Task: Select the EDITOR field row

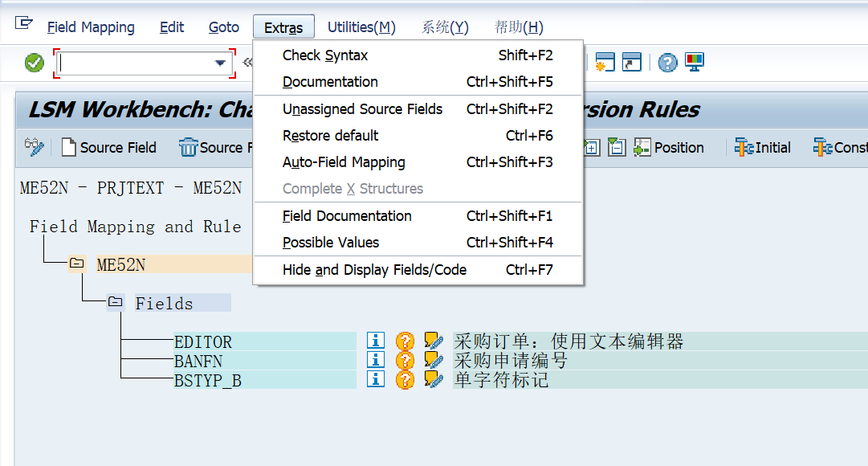Action: [x=265, y=341]
